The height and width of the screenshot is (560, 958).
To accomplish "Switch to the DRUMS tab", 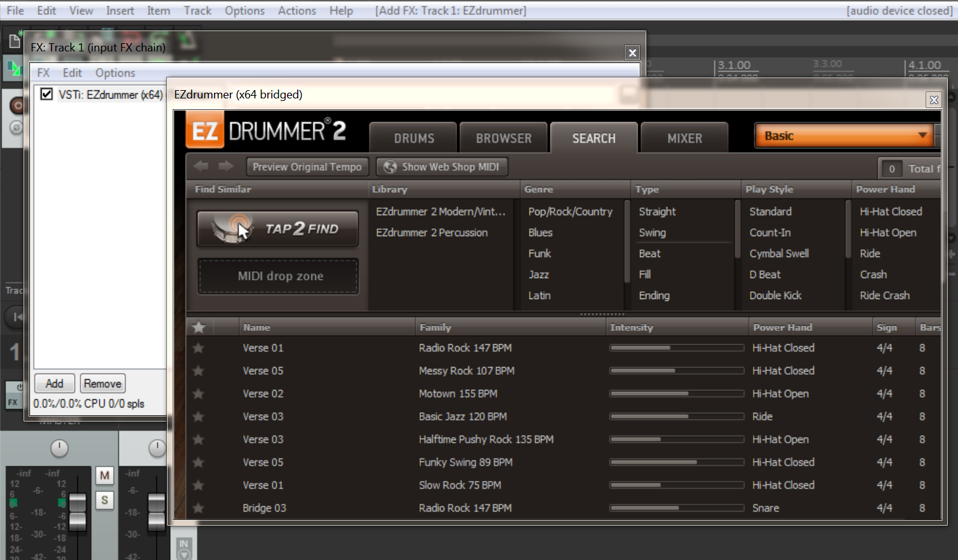I will click(x=414, y=138).
